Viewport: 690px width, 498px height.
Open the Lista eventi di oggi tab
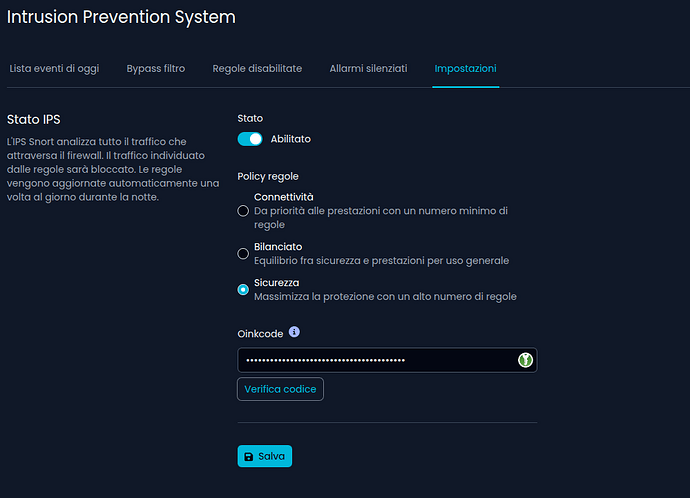pyautogui.click(x=54, y=68)
